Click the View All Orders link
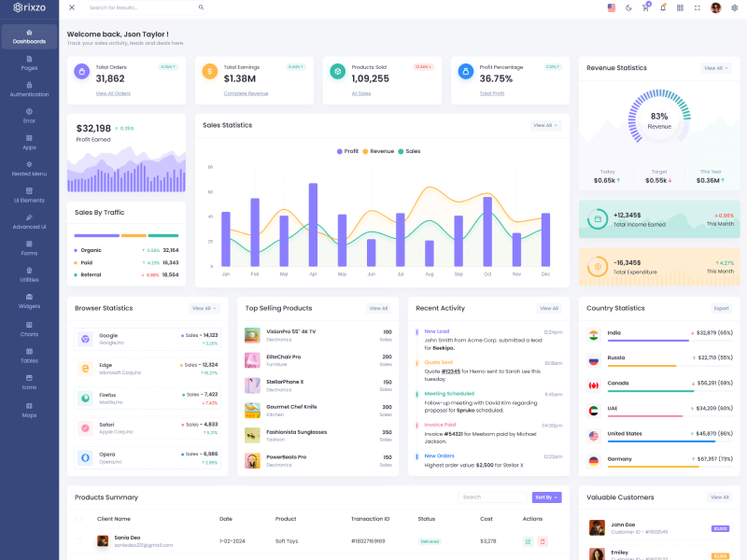 (x=113, y=93)
